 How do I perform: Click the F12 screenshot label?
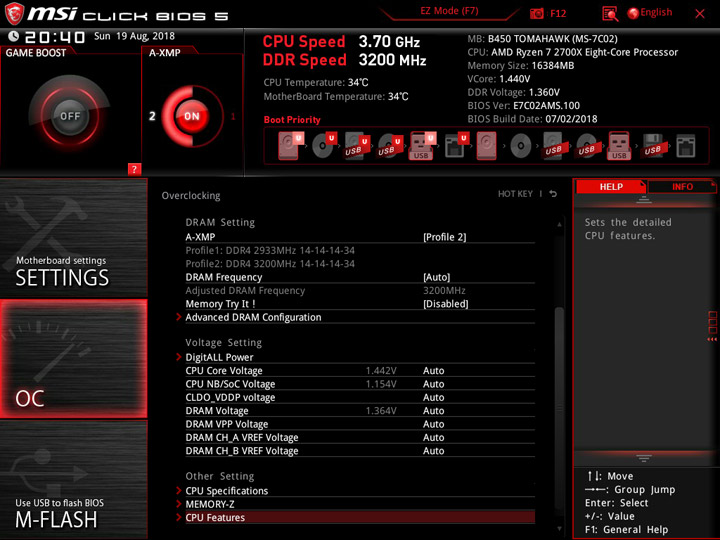(558, 13)
